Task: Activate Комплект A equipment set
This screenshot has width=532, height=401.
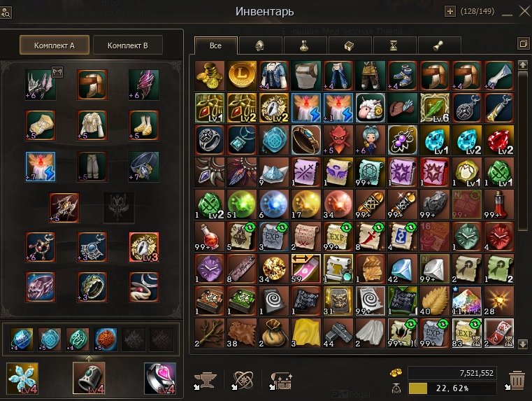Action: 55,45
